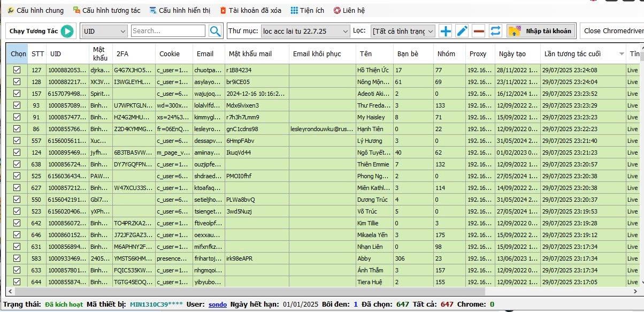Click the green play icon to run interactions
Viewport: 644px width, 312px height.
point(67,31)
